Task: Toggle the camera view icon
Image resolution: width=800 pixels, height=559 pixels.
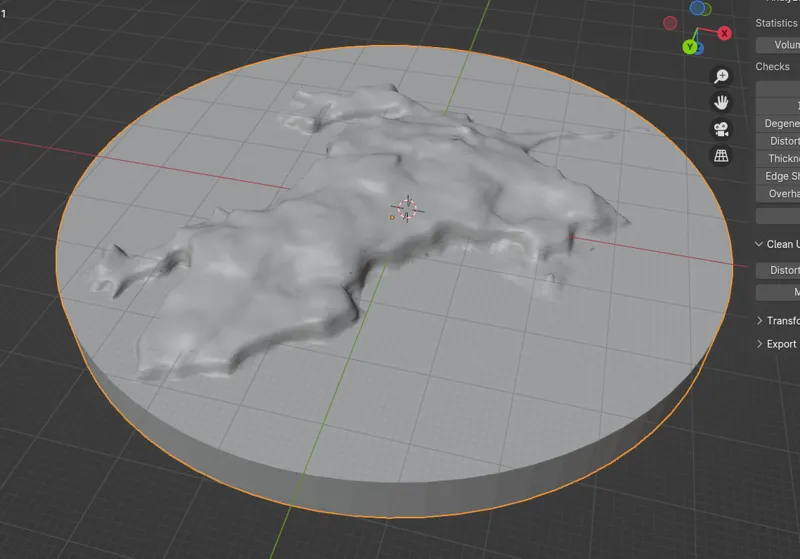Action: 721,129
